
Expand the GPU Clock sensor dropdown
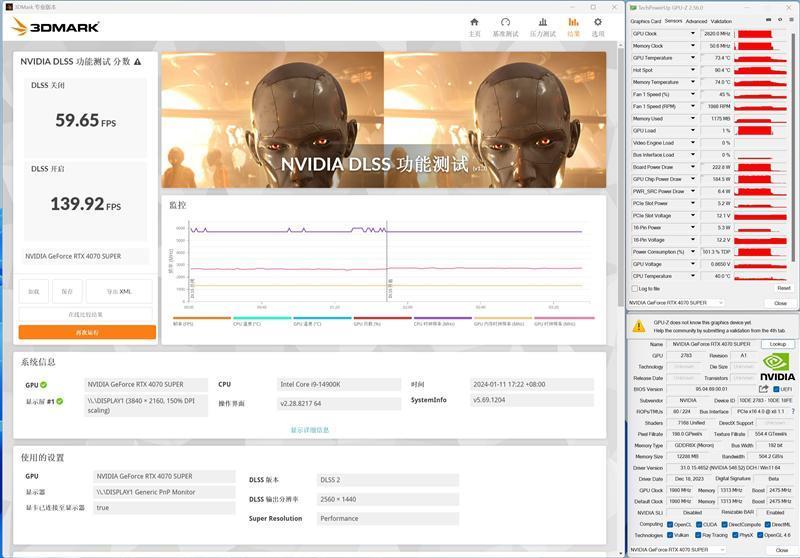tap(693, 34)
